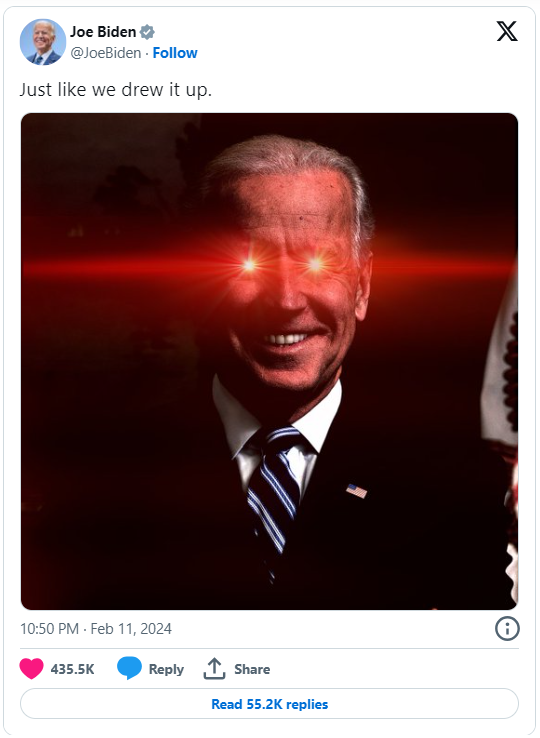Screen dimensions: 540x738
Task: Click the Feb 11, 2024 date
Action: click(131, 629)
